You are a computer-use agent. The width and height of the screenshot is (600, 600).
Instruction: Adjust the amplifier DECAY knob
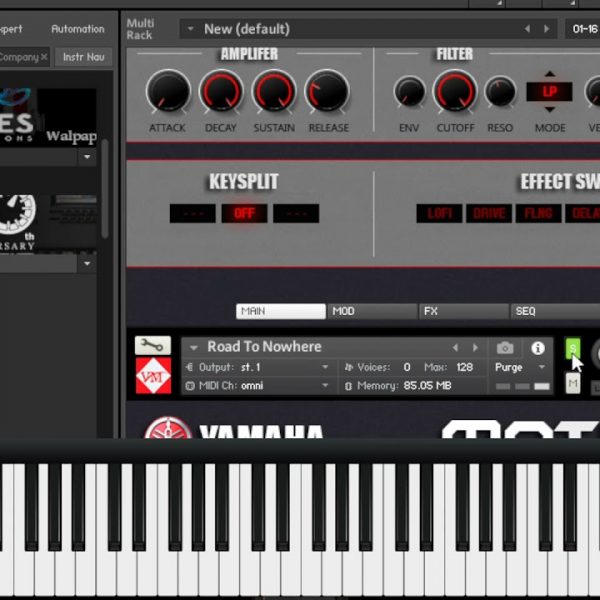[221, 92]
